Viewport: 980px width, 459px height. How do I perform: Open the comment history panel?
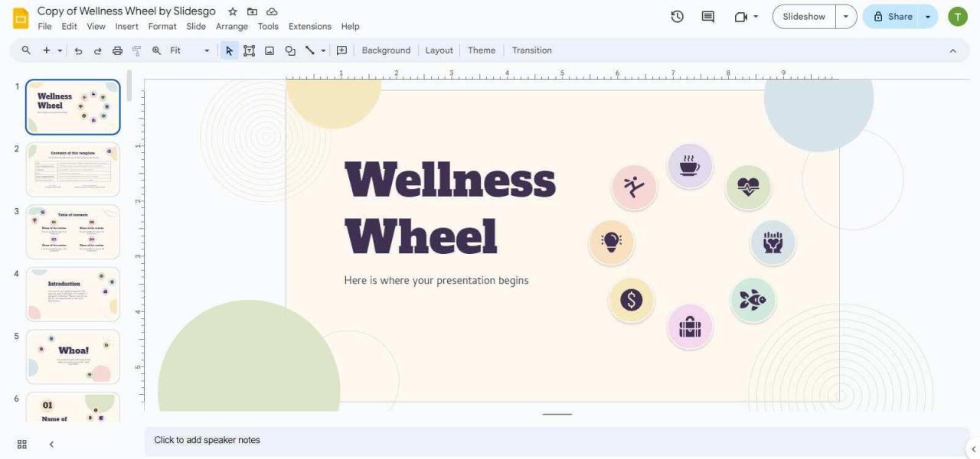pyautogui.click(x=707, y=16)
